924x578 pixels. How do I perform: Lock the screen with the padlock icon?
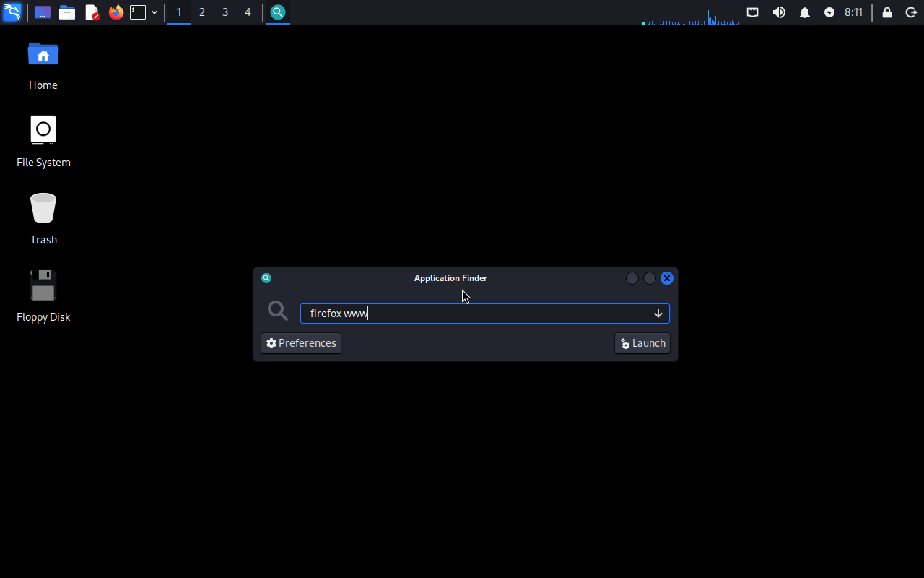(x=887, y=12)
